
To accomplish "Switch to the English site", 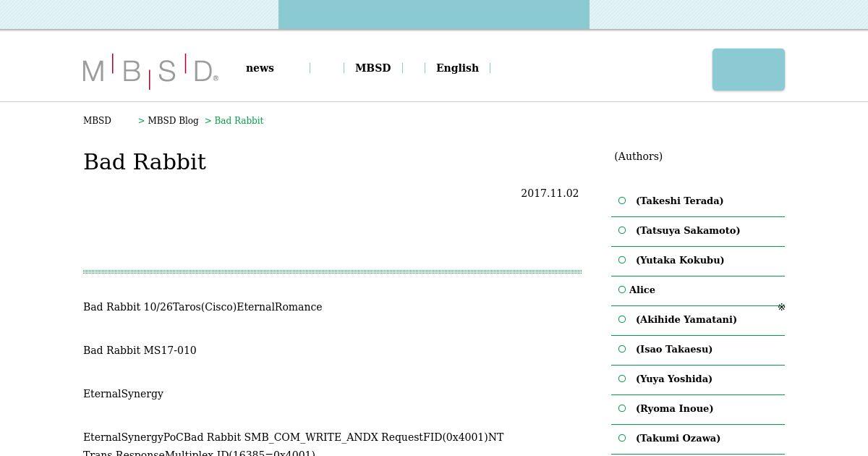I will pos(457,68).
